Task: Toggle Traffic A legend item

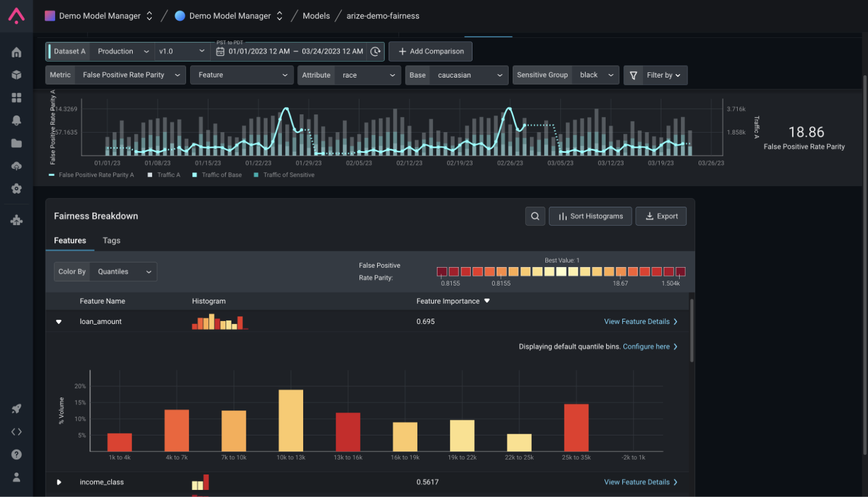Action: point(163,175)
